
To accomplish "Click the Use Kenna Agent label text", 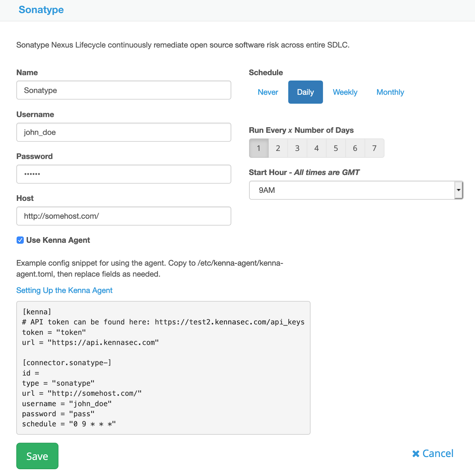I will point(58,240).
